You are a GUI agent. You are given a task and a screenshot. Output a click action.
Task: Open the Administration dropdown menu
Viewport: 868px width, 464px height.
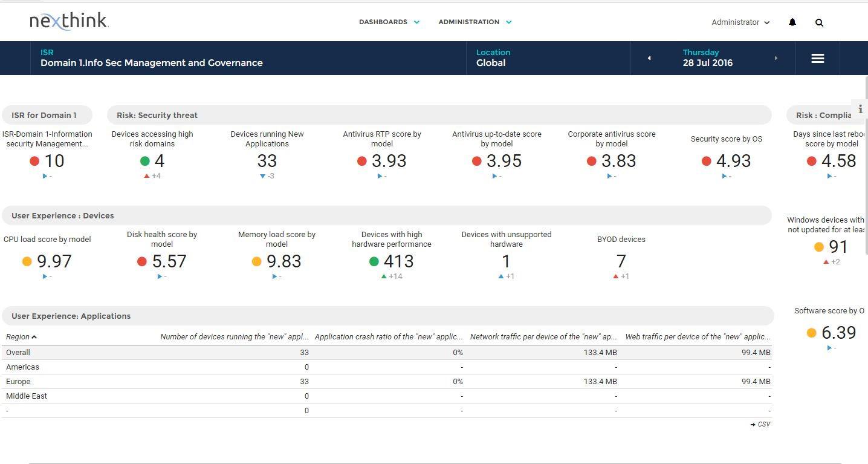(475, 22)
